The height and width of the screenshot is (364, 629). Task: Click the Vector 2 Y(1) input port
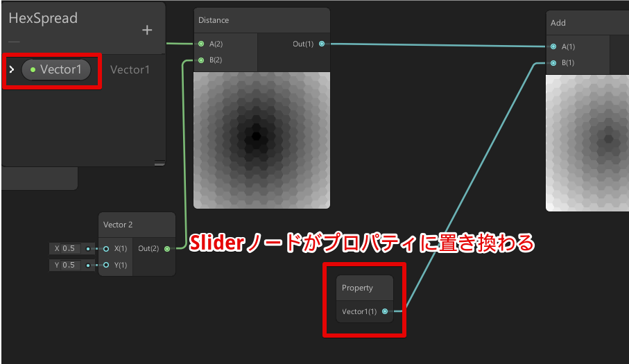(106, 265)
